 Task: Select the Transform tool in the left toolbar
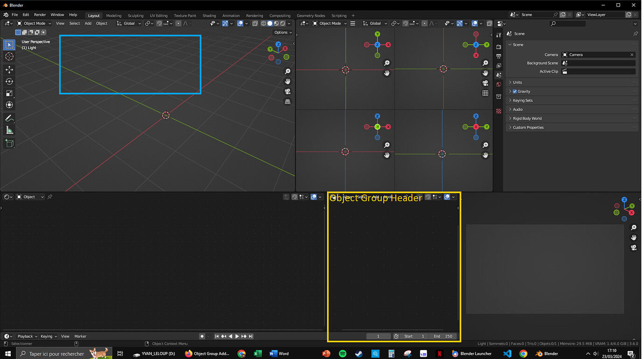point(9,105)
